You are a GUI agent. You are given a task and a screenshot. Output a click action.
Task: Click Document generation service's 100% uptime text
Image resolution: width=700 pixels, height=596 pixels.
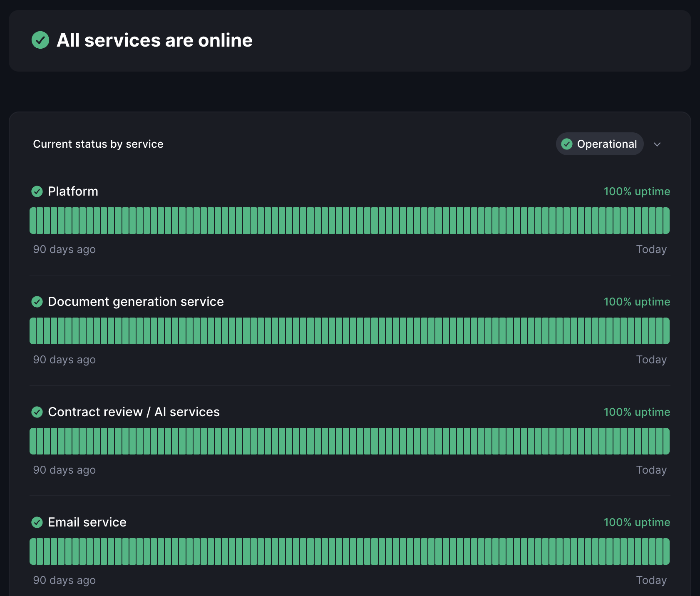tap(637, 302)
